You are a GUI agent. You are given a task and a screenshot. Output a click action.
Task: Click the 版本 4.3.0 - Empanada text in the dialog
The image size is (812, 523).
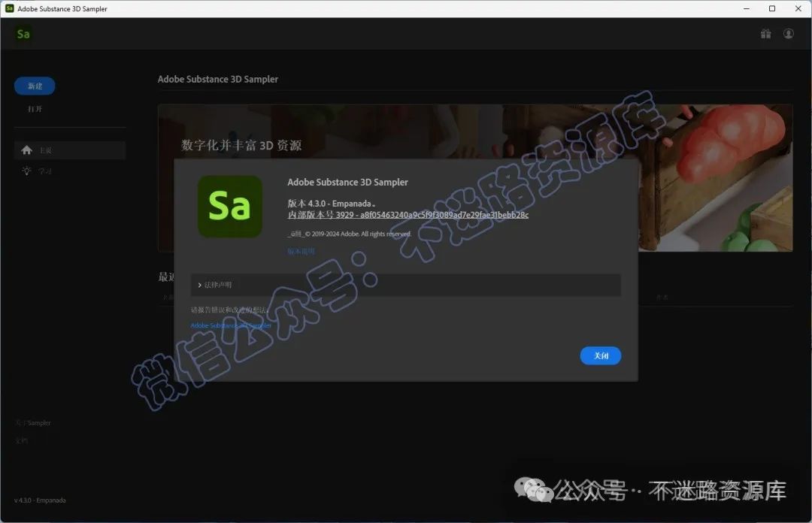tap(332, 204)
